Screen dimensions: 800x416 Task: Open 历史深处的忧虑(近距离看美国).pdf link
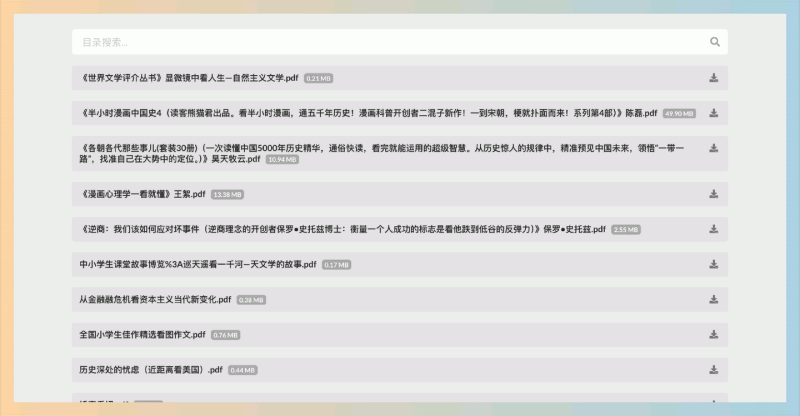click(x=151, y=370)
